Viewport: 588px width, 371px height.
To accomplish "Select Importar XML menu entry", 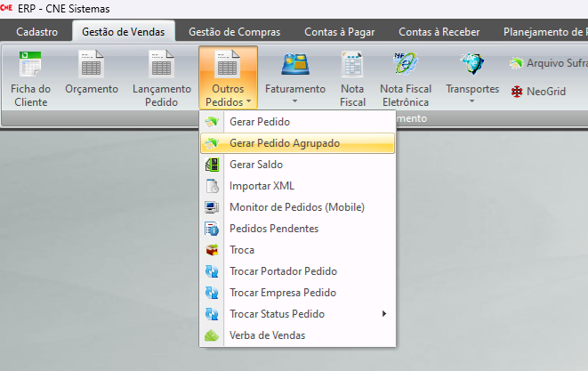I will click(262, 186).
